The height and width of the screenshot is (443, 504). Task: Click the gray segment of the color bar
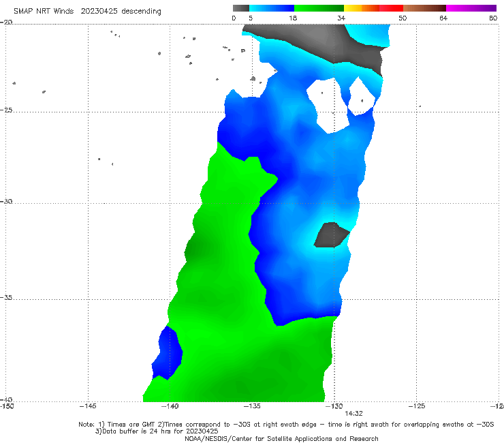click(x=240, y=8)
